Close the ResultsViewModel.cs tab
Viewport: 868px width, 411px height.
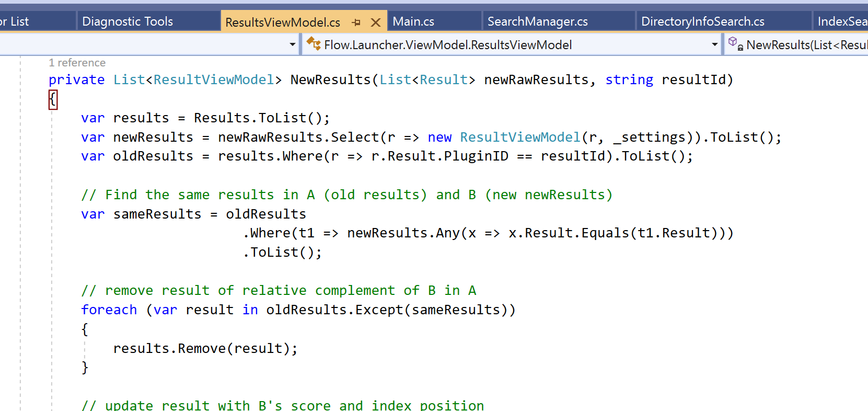(375, 22)
